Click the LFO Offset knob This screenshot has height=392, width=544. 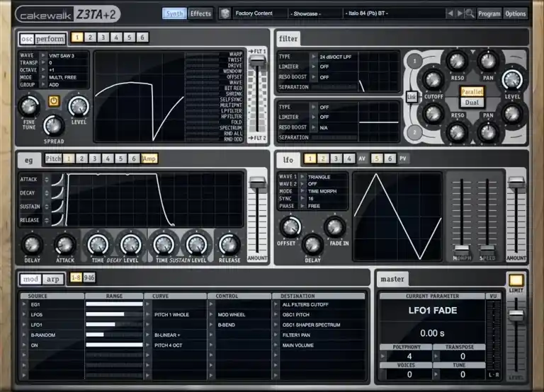click(290, 226)
